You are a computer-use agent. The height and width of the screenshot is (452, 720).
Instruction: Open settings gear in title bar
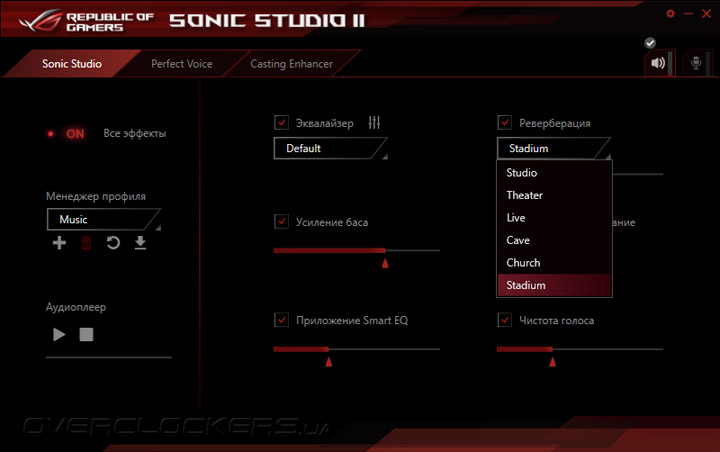[670, 14]
